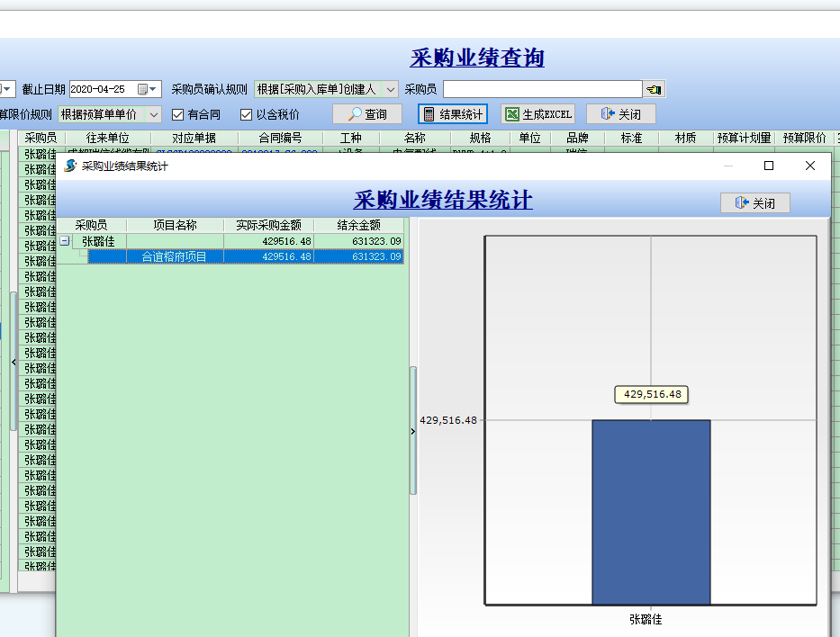Click the app icon in dialog title bar
The height and width of the screenshot is (637, 840).
pyautogui.click(x=70, y=166)
